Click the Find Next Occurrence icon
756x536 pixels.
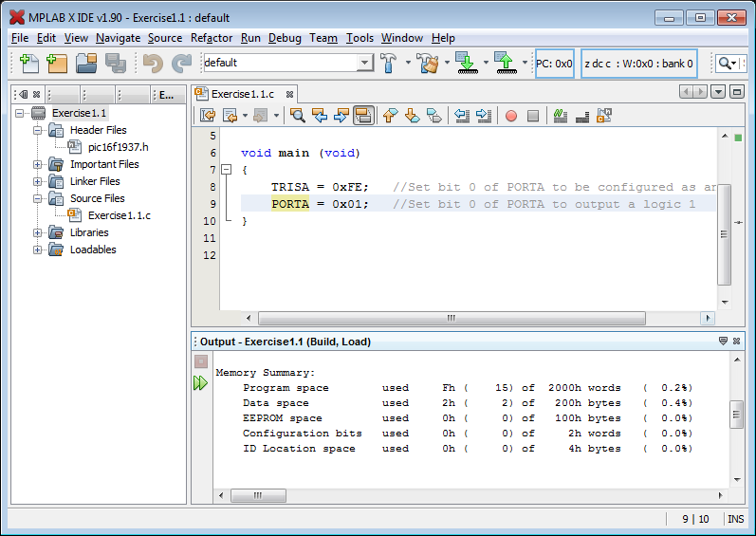coord(341,115)
